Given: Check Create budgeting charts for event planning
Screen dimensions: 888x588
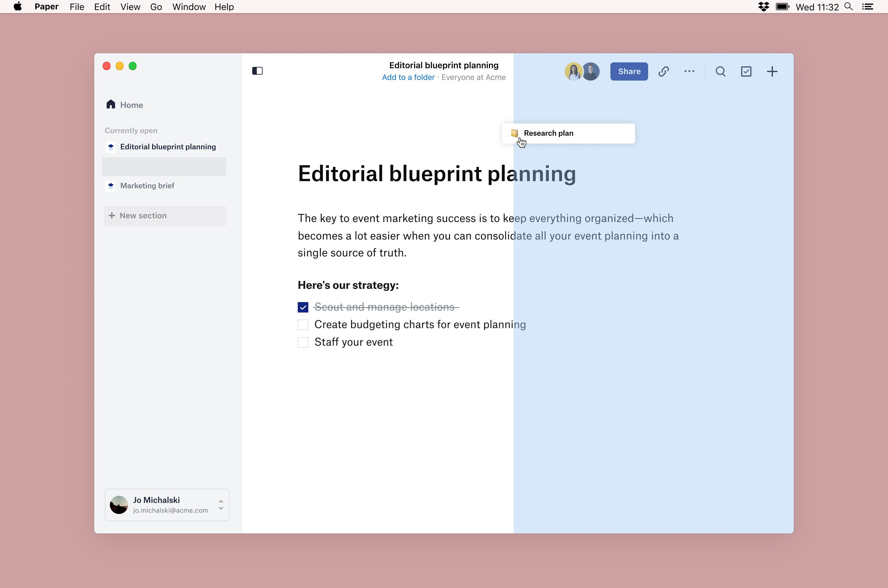Looking at the screenshot, I should [303, 325].
